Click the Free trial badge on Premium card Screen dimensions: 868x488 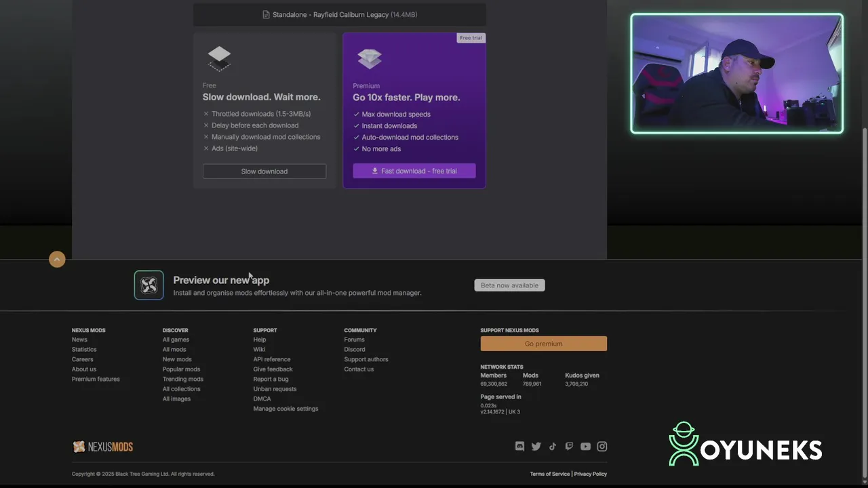pos(471,38)
